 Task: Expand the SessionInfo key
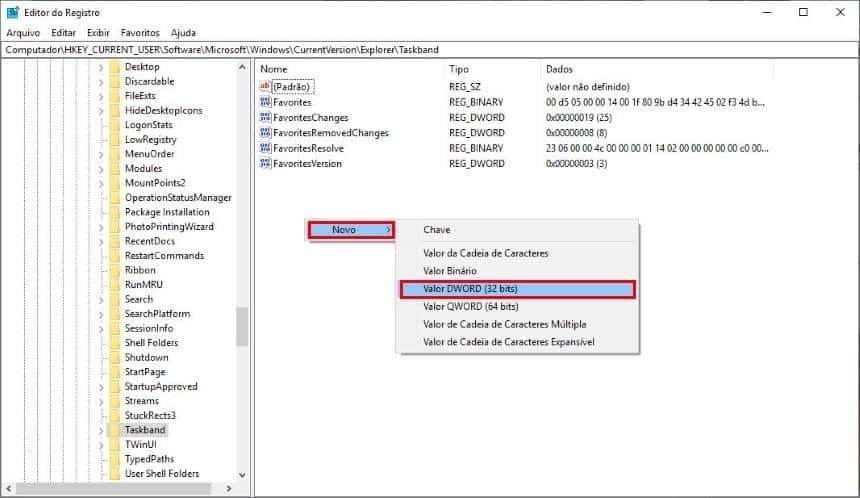pos(101,329)
